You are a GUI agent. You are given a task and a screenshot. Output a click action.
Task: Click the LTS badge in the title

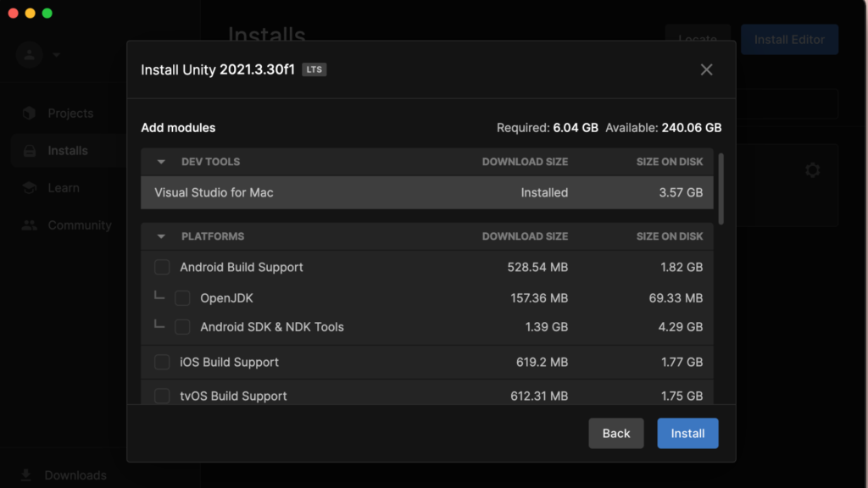pyautogui.click(x=314, y=69)
